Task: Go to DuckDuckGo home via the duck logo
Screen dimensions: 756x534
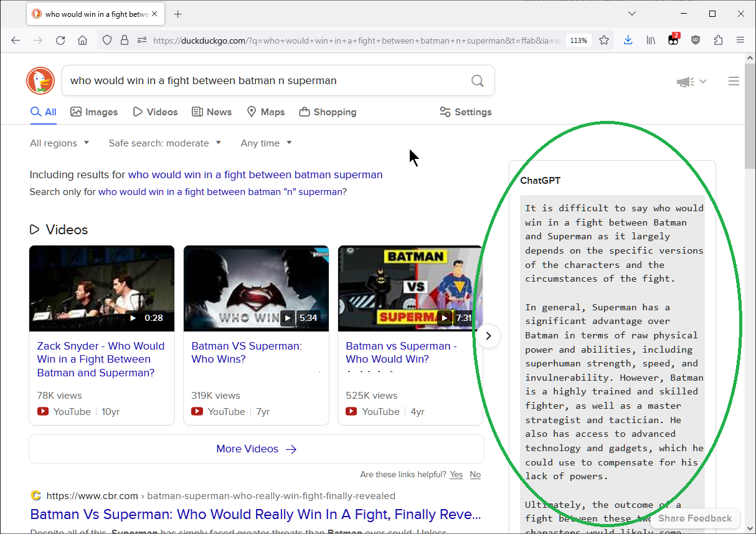Action: pyautogui.click(x=40, y=81)
